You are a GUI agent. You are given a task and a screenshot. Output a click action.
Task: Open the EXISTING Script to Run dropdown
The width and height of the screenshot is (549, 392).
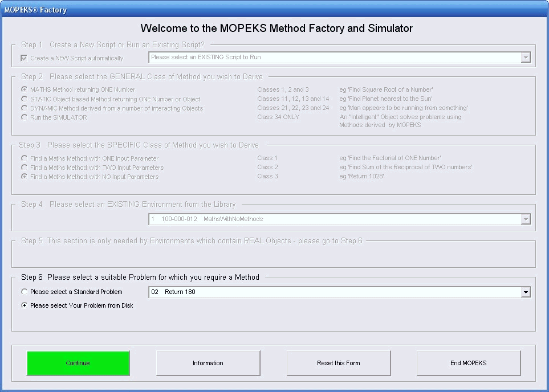(525, 58)
